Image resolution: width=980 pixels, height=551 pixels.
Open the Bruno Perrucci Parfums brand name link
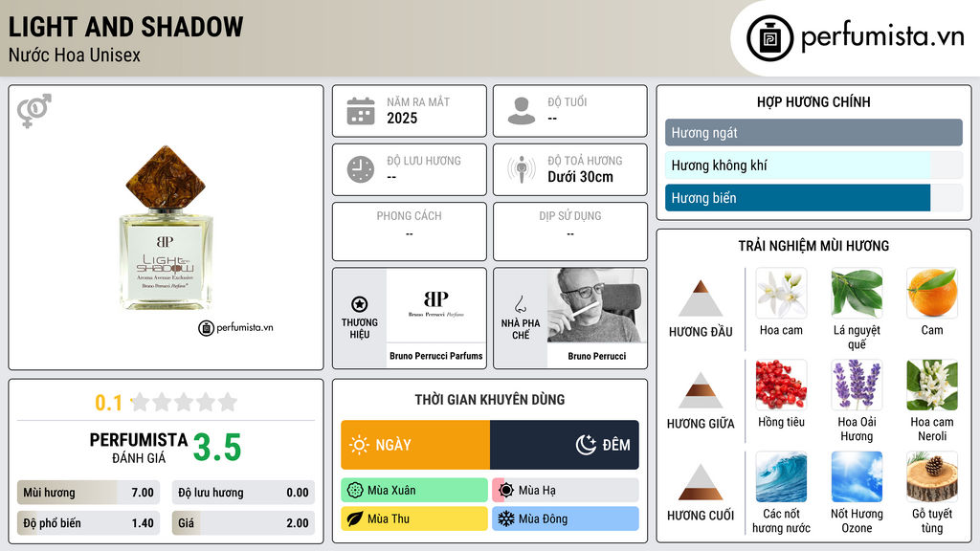[x=436, y=356]
